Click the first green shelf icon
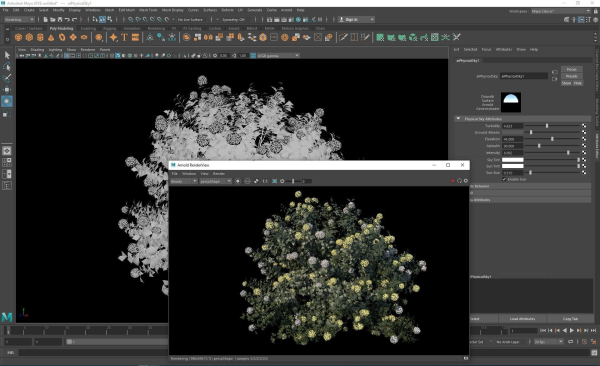 coord(380,38)
